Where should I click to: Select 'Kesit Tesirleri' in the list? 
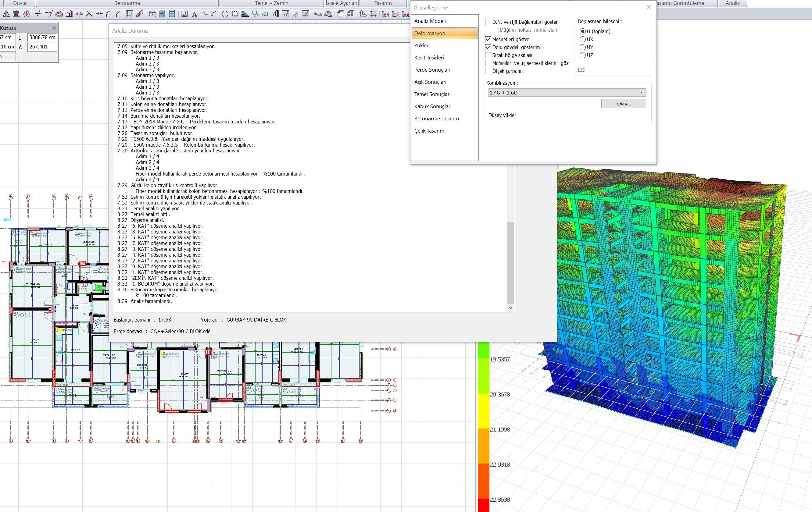[x=445, y=58]
